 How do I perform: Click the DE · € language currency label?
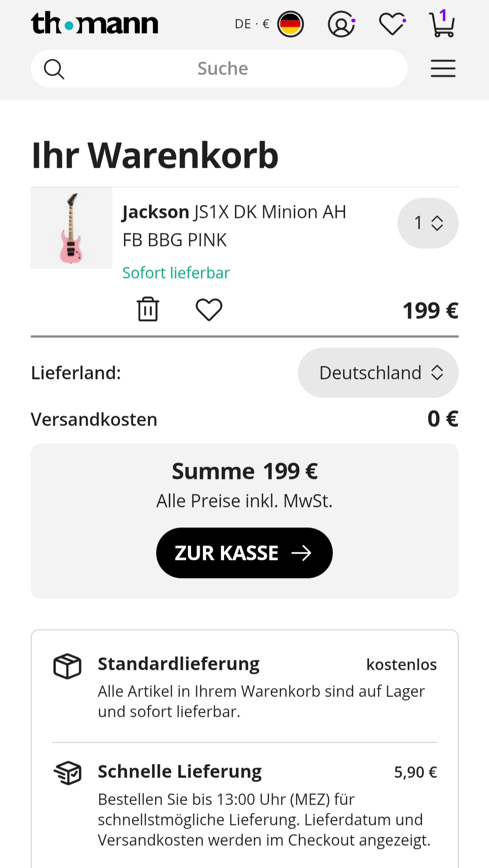point(252,24)
